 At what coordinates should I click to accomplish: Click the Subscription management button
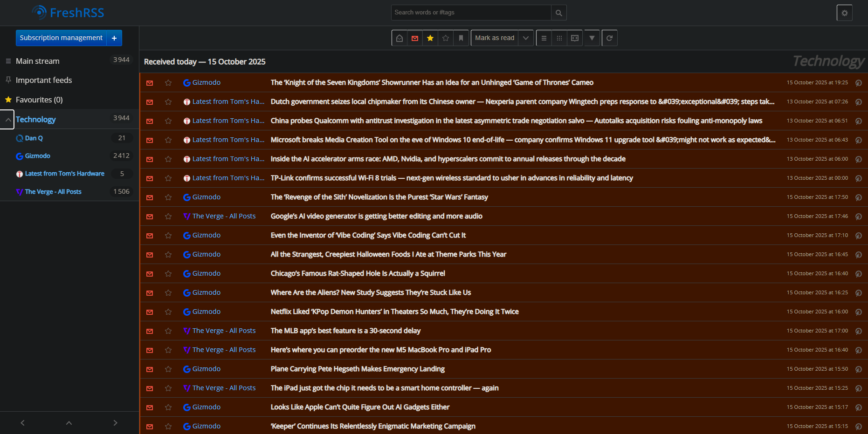(x=61, y=38)
